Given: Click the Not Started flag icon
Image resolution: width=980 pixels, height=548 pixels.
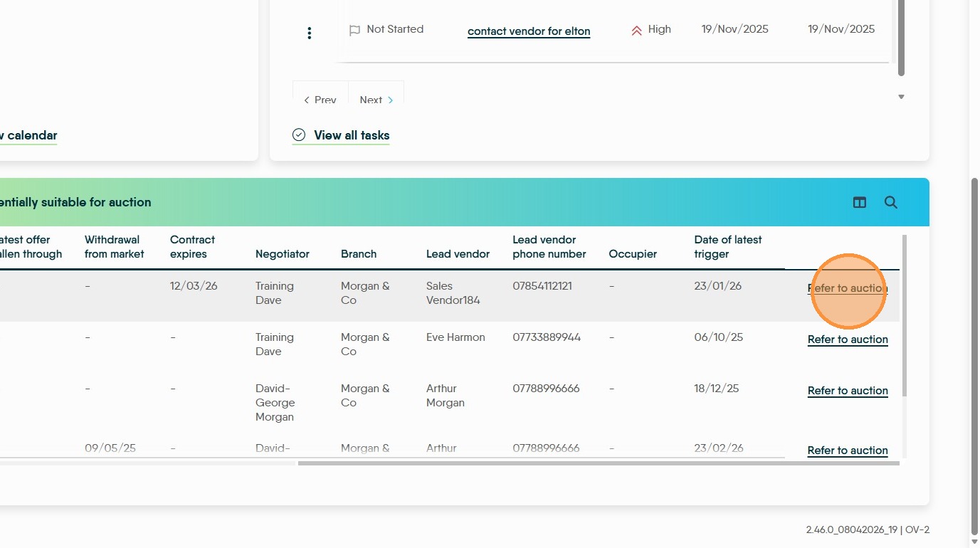Looking at the screenshot, I should 354,31.
